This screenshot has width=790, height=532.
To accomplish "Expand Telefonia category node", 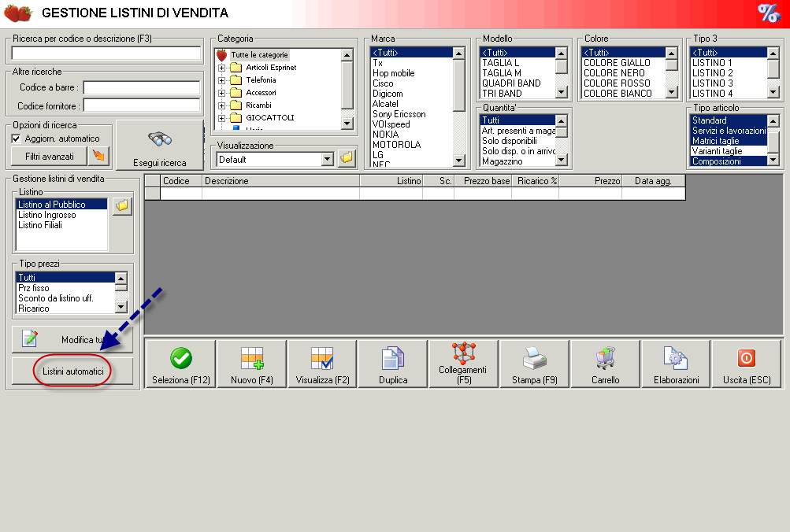I will (221, 80).
